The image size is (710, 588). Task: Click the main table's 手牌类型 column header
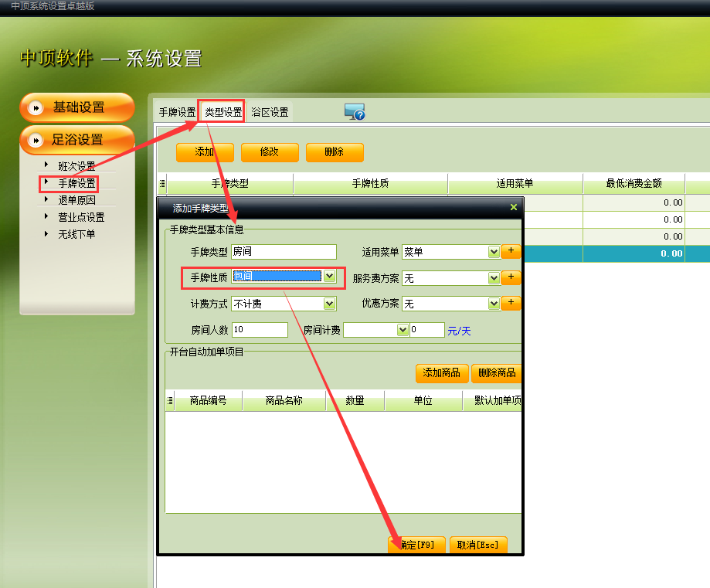pyautogui.click(x=230, y=183)
